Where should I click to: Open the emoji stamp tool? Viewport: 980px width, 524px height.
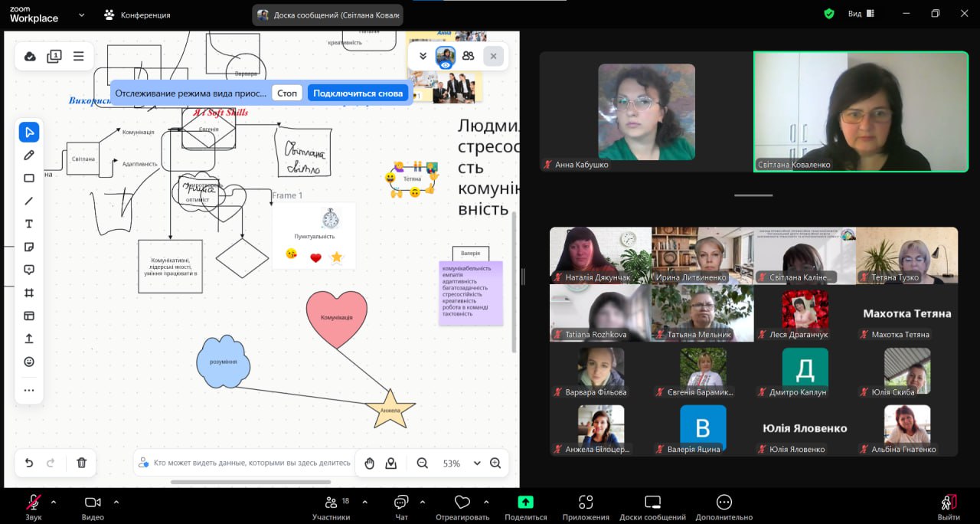point(29,362)
